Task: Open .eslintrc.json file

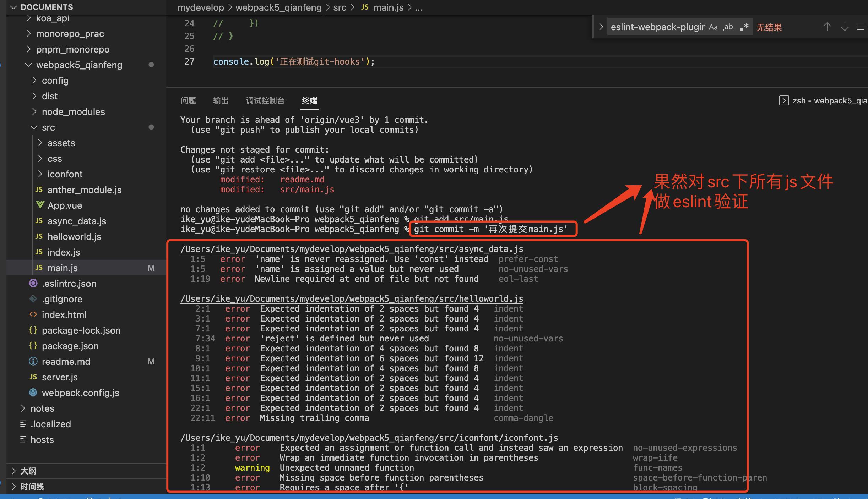Action: pos(69,284)
